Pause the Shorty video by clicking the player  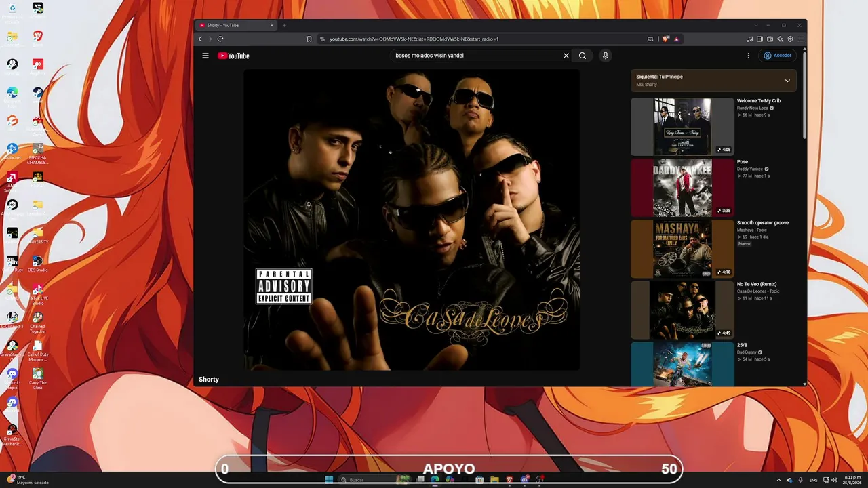[412, 220]
